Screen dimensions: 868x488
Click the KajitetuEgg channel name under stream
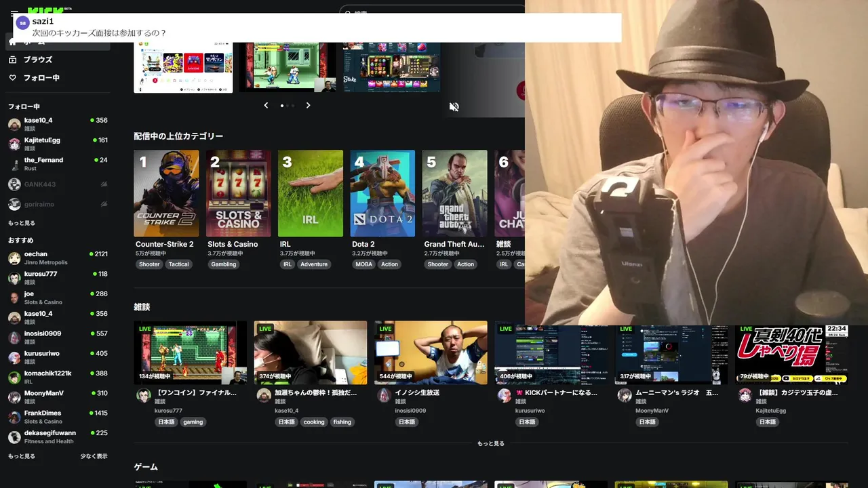point(771,411)
